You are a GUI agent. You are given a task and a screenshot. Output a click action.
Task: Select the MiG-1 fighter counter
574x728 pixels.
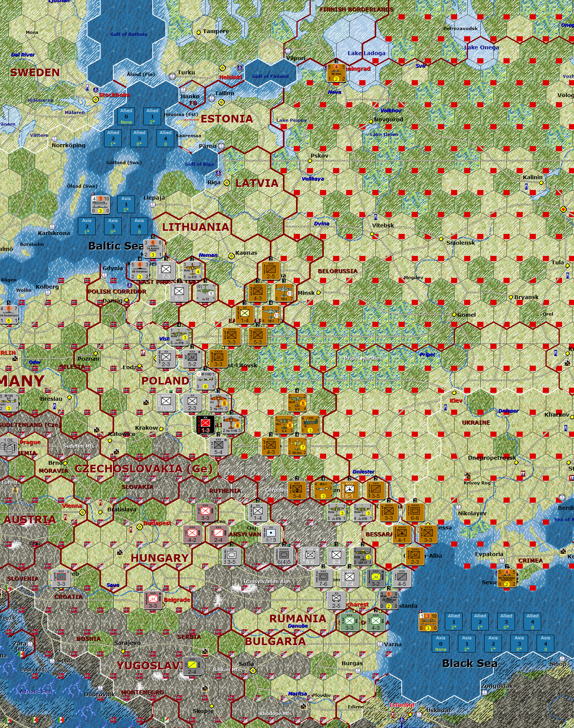click(x=323, y=490)
